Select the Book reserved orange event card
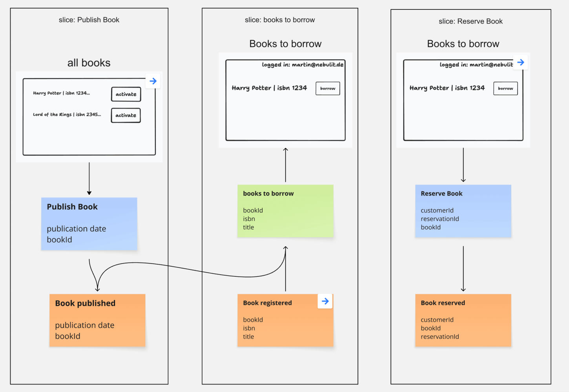The width and height of the screenshot is (569, 392). point(463,320)
